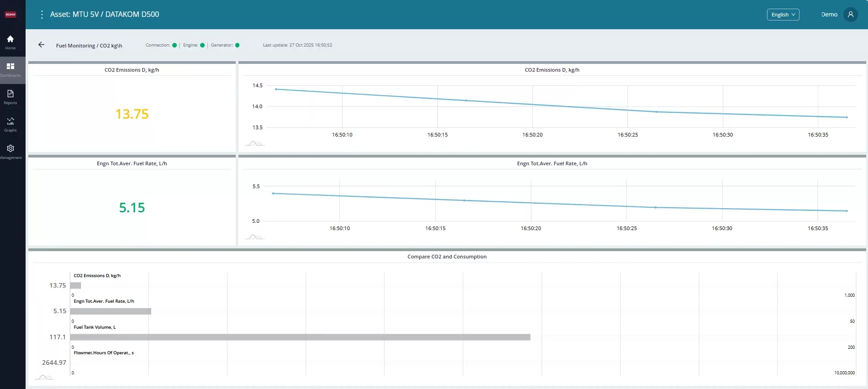Open Management settings gear
Image resolution: width=868 pixels, height=389 pixels.
pyautogui.click(x=11, y=152)
